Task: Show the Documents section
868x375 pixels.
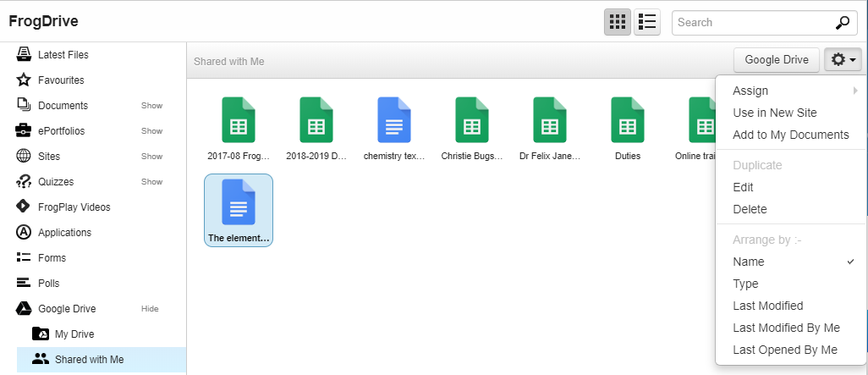Action: point(151,105)
